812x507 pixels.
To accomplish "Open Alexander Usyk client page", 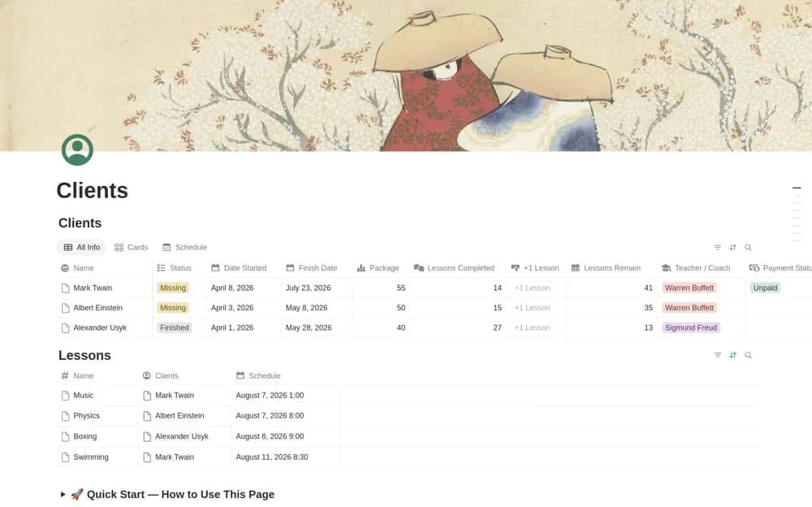I will tap(100, 327).
